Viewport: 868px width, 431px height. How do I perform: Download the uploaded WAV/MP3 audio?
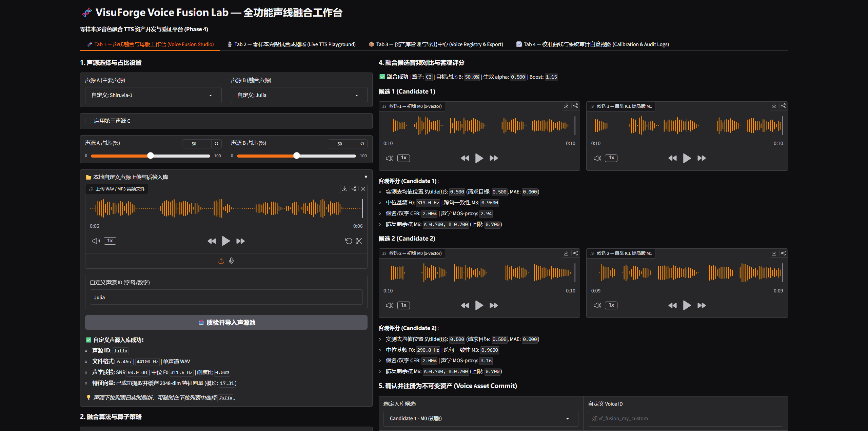click(344, 189)
